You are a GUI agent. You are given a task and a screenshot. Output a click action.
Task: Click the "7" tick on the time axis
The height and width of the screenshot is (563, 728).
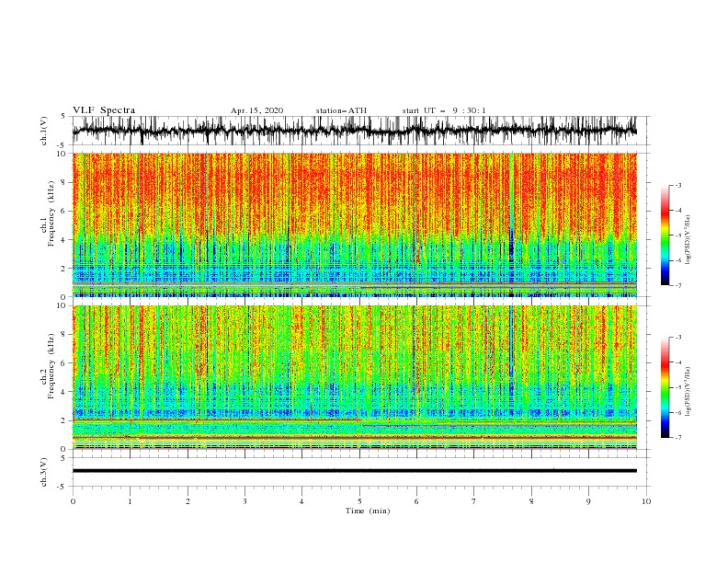point(474,501)
